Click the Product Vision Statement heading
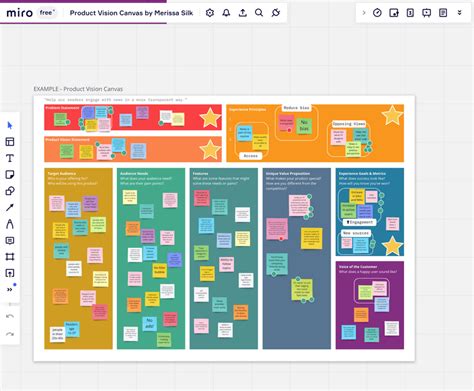 click(x=67, y=139)
